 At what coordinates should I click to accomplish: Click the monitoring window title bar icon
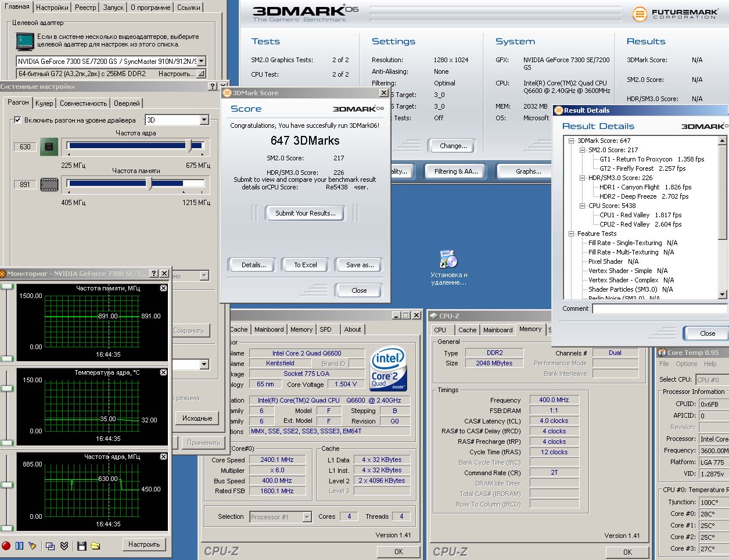[2, 274]
